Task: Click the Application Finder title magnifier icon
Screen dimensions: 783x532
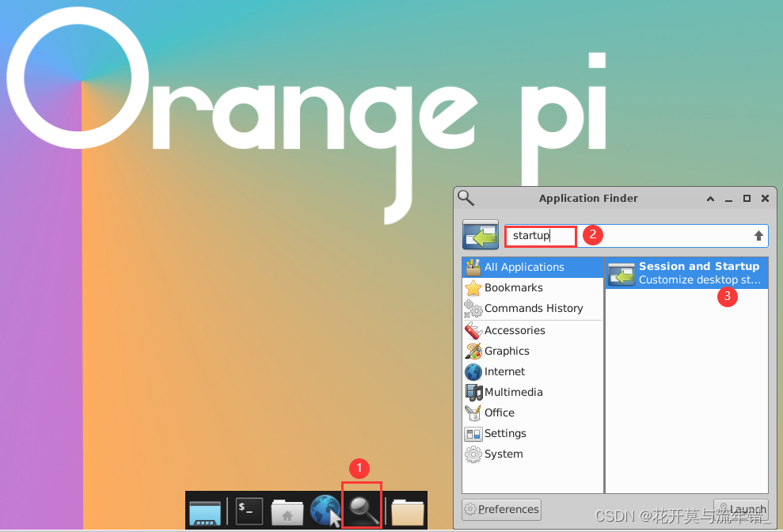Action: 466,198
